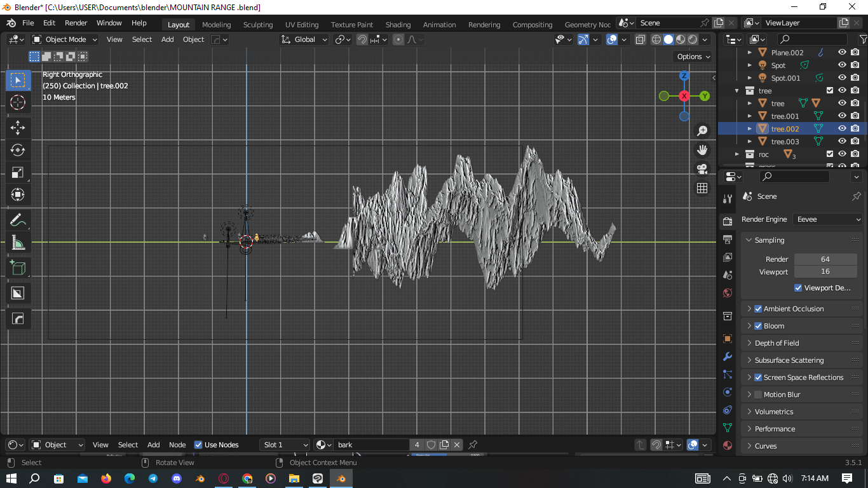The width and height of the screenshot is (868, 488).
Task: Toggle Viewport Denoising checkbox
Action: pyautogui.click(x=798, y=288)
